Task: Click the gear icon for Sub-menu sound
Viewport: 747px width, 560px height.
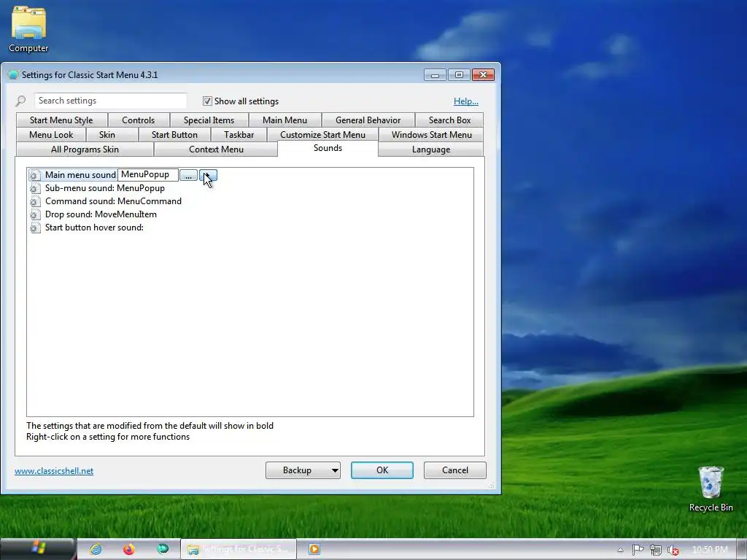Action: [35, 188]
